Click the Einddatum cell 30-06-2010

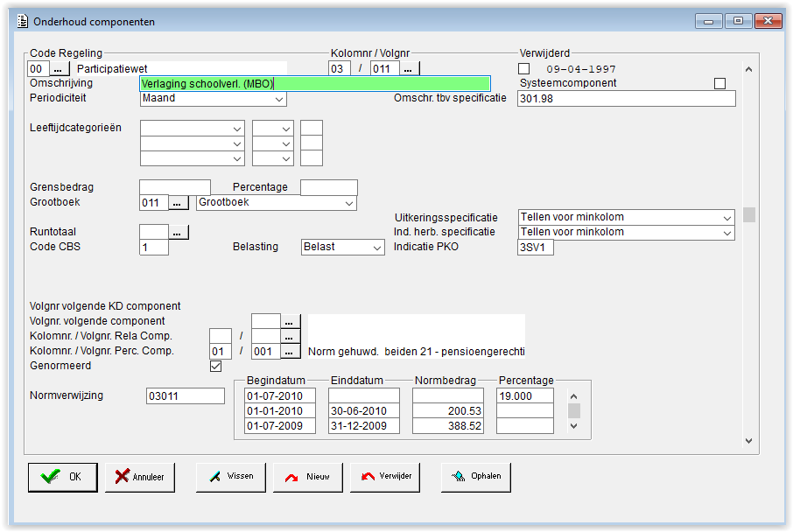[x=364, y=411]
